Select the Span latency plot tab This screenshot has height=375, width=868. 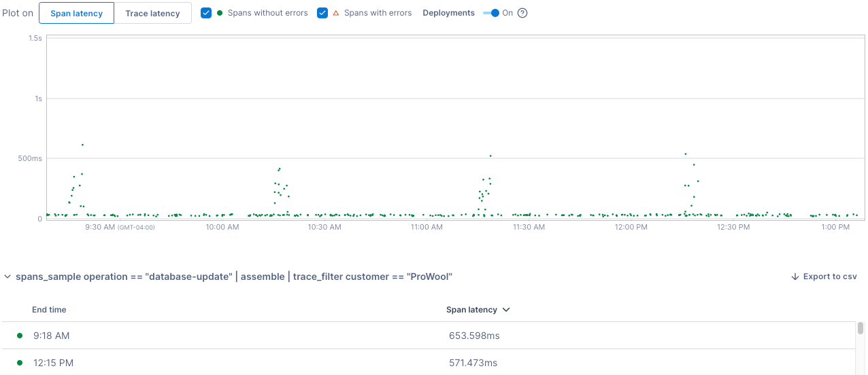click(76, 13)
